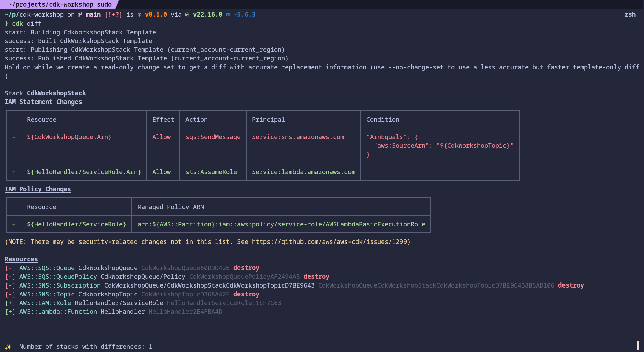Image resolution: width=644 pixels, height=352 pixels.
Task: Click the success: Built CdkWorkshopStack Template line
Action: (78, 41)
